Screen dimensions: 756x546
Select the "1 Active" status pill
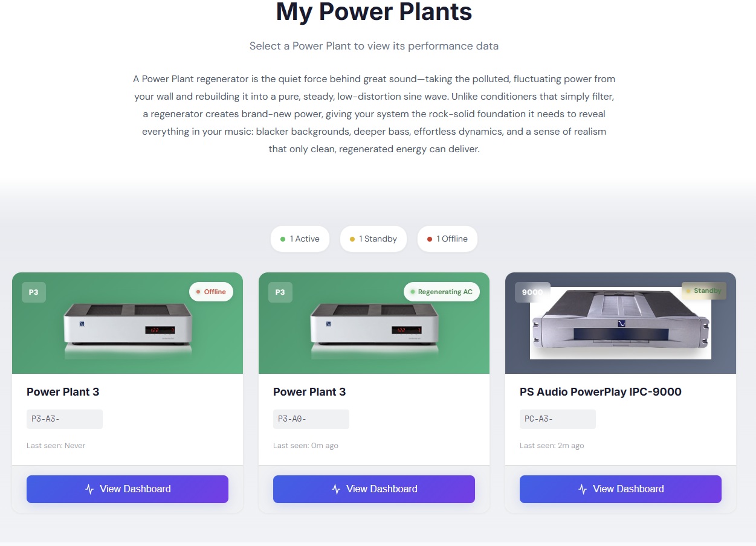coord(300,239)
